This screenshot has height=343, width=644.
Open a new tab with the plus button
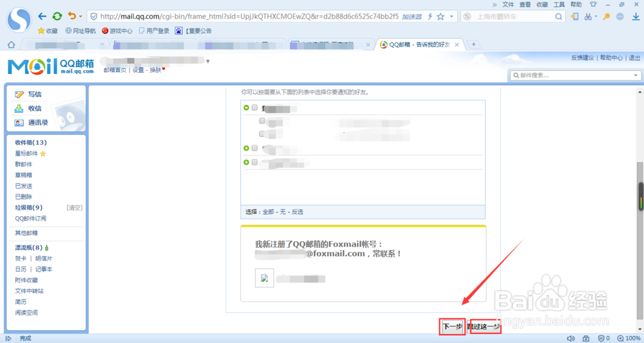[x=473, y=44]
